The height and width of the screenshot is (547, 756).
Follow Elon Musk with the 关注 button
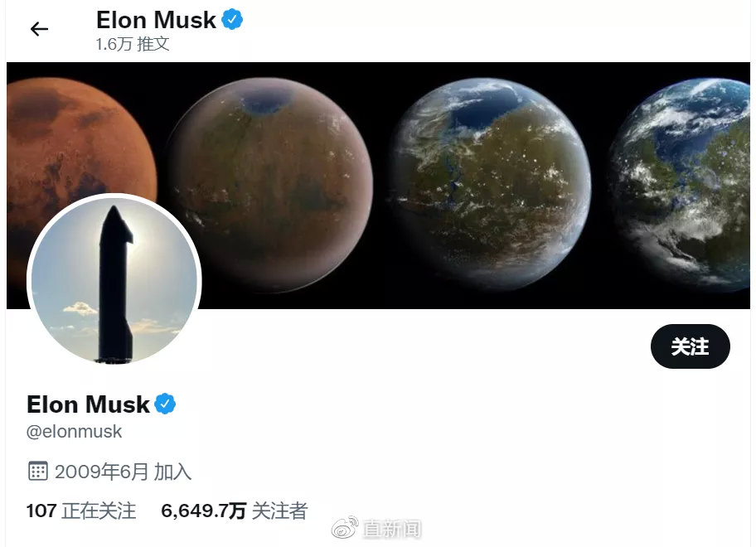pos(690,346)
